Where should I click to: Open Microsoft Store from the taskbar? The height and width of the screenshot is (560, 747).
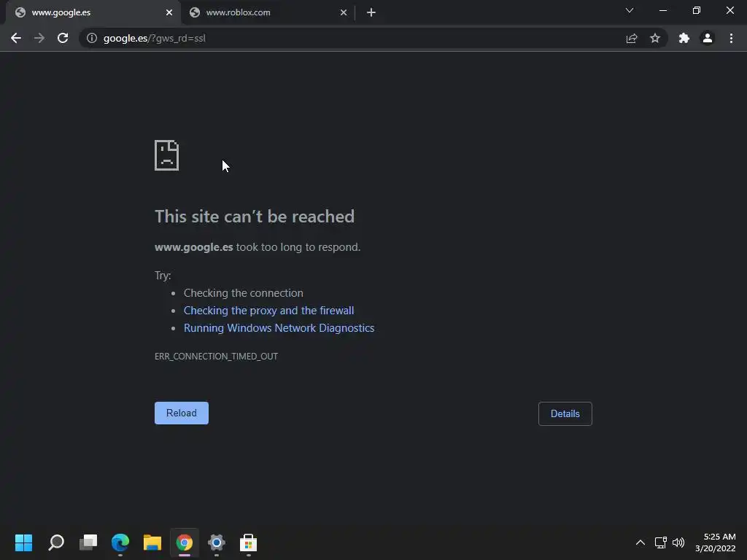[x=248, y=542]
